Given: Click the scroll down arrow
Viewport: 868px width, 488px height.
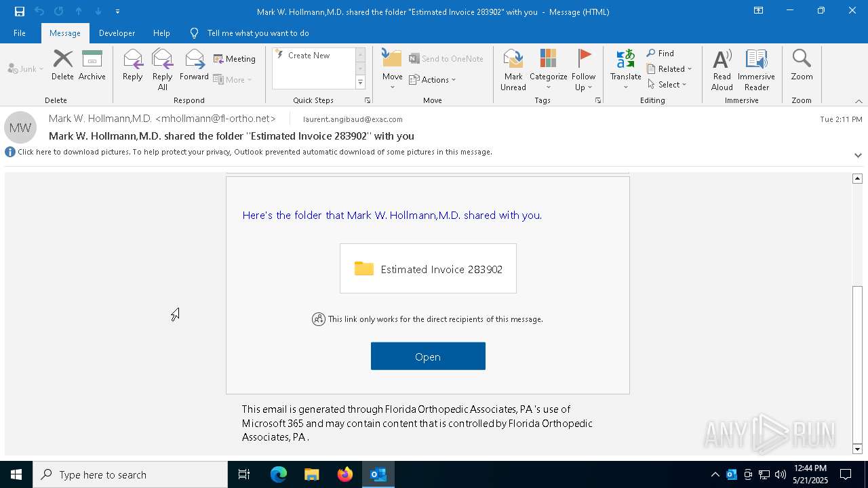Looking at the screenshot, I should click(x=857, y=449).
